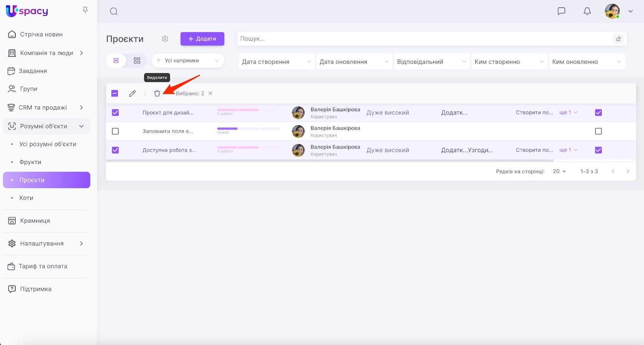Image resolution: width=644 pixels, height=345 pixels.
Task: Open the 'Усі напрямки' dropdown
Action: pos(188,61)
